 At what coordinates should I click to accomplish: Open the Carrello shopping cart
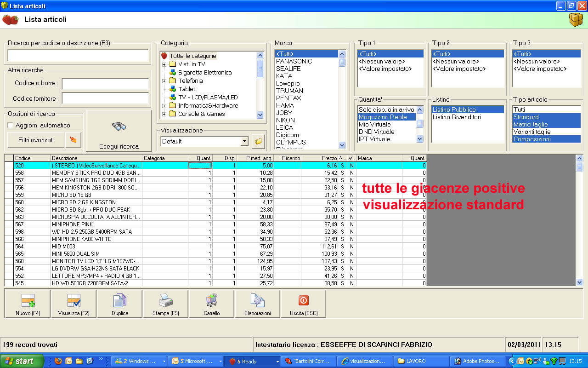pos(212,304)
